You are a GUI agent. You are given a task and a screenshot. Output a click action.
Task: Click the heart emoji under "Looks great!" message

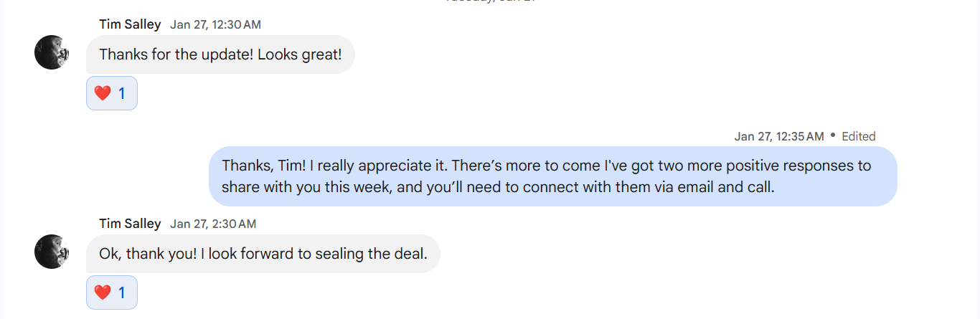103,93
